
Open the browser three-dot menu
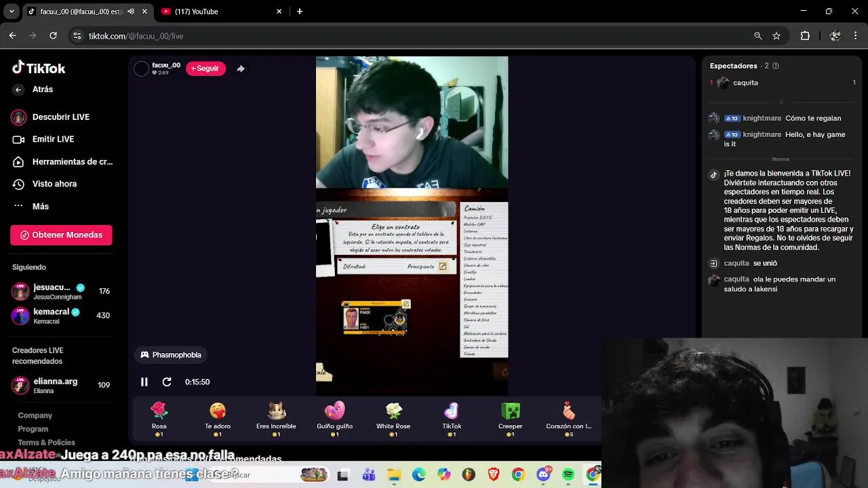[x=856, y=36]
